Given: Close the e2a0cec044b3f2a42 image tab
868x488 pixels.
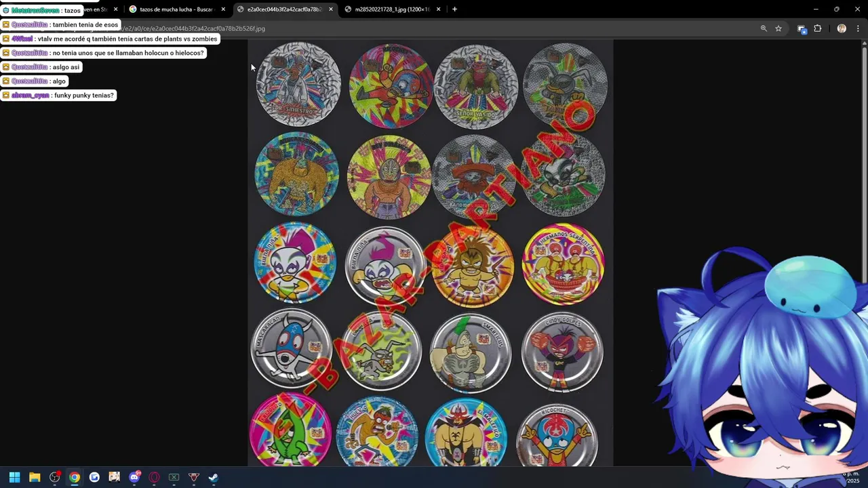Looking at the screenshot, I should pyautogui.click(x=331, y=9).
